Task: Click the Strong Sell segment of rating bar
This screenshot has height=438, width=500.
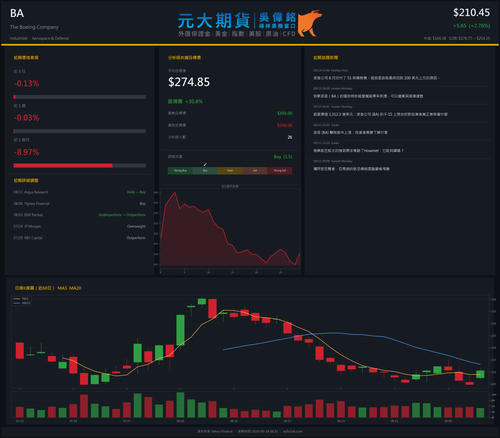Action: 280,171
